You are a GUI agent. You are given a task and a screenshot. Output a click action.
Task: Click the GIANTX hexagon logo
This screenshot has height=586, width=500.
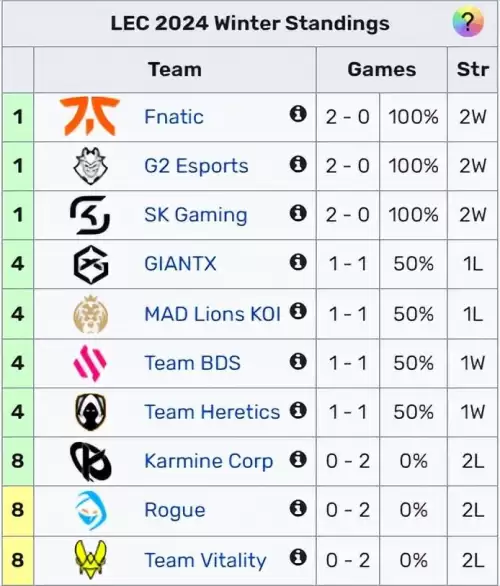click(x=91, y=264)
